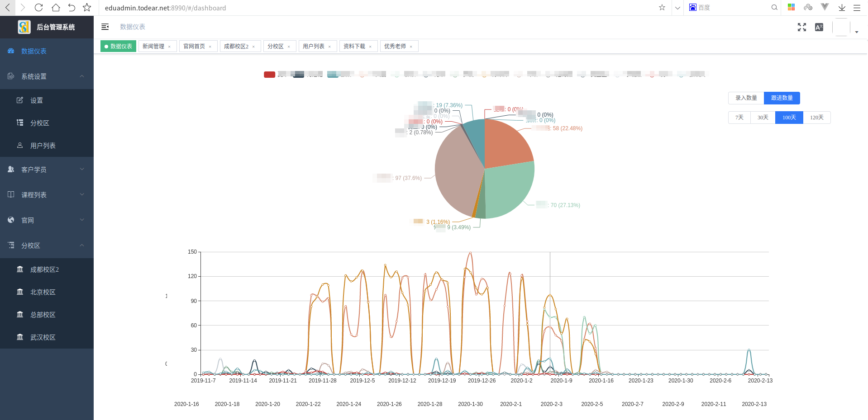Open 用户列表 with the person icon

(47, 146)
